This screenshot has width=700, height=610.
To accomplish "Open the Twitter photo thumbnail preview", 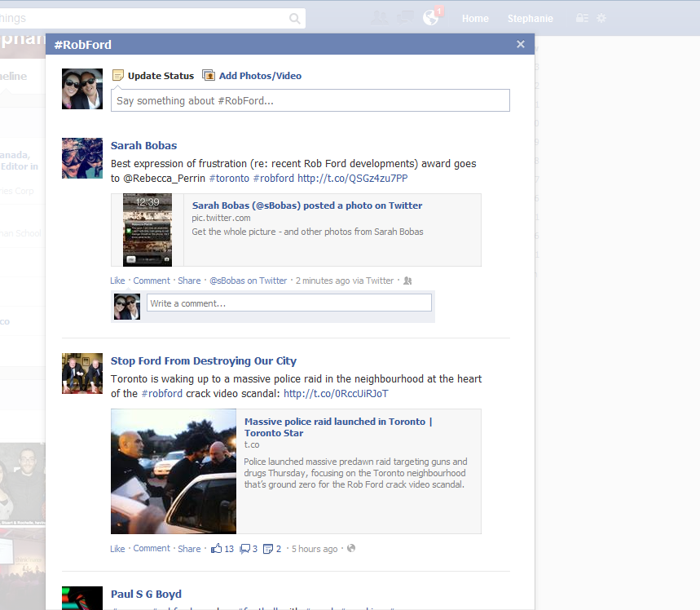I will click(x=147, y=230).
